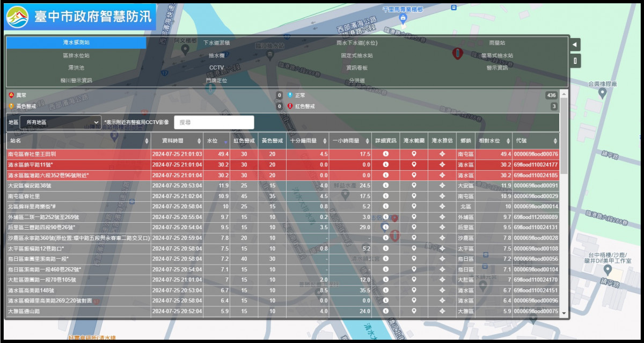
Task: Open detail info for 南屯區春社里王田圳 row
Action: (385, 154)
